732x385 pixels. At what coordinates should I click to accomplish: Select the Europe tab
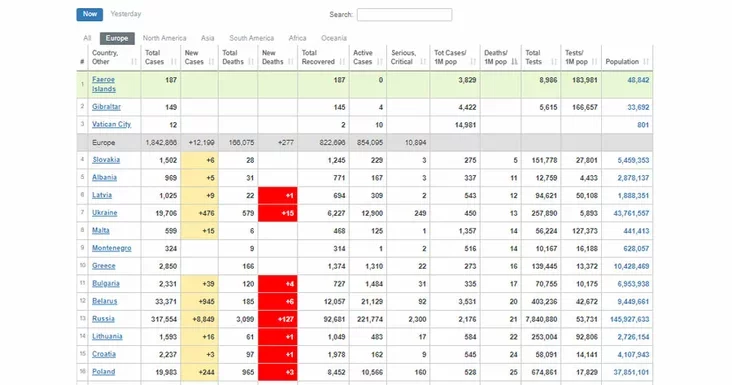coord(117,38)
